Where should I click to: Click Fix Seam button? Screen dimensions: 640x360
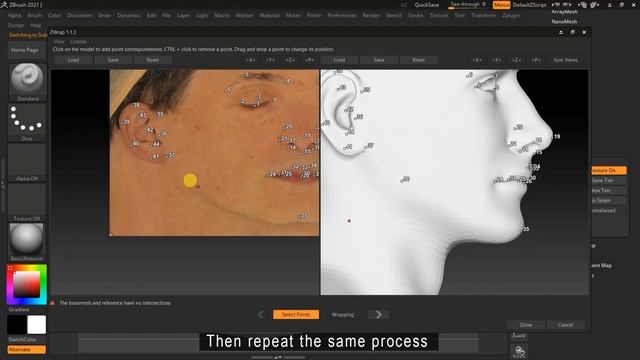(607, 200)
